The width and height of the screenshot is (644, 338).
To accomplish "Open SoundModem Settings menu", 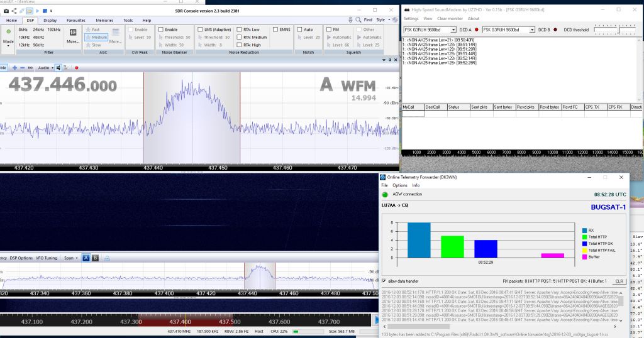I will click(411, 18).
